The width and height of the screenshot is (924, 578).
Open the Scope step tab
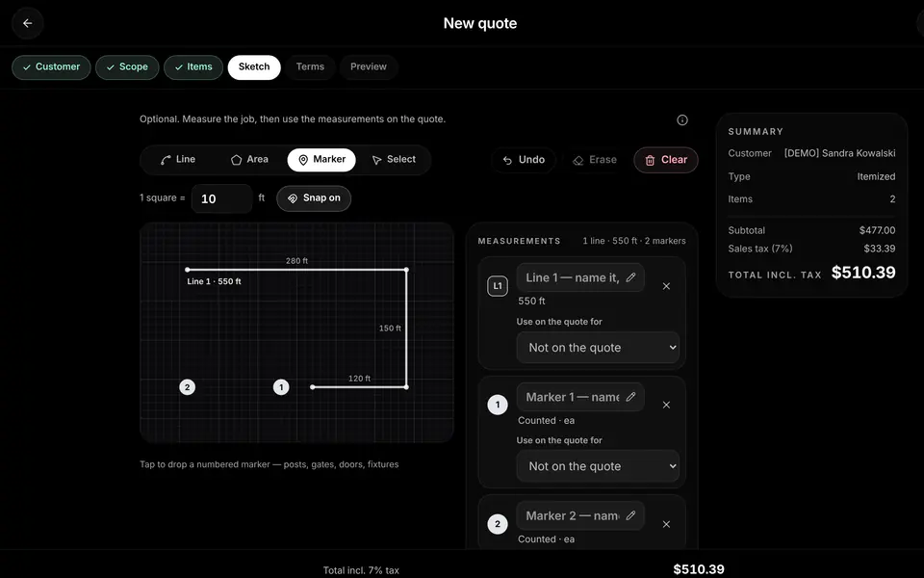pyautogui.click(x=127, y=67)
